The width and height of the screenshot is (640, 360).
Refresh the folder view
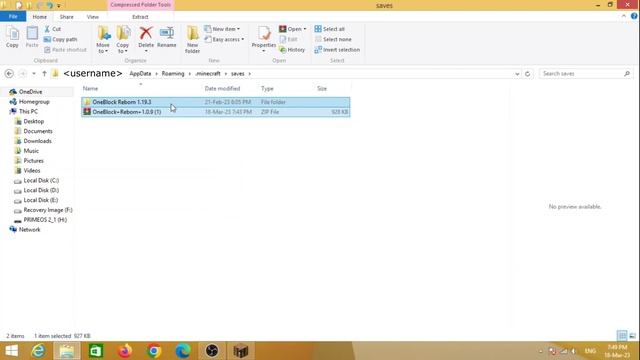click(527, 74)
